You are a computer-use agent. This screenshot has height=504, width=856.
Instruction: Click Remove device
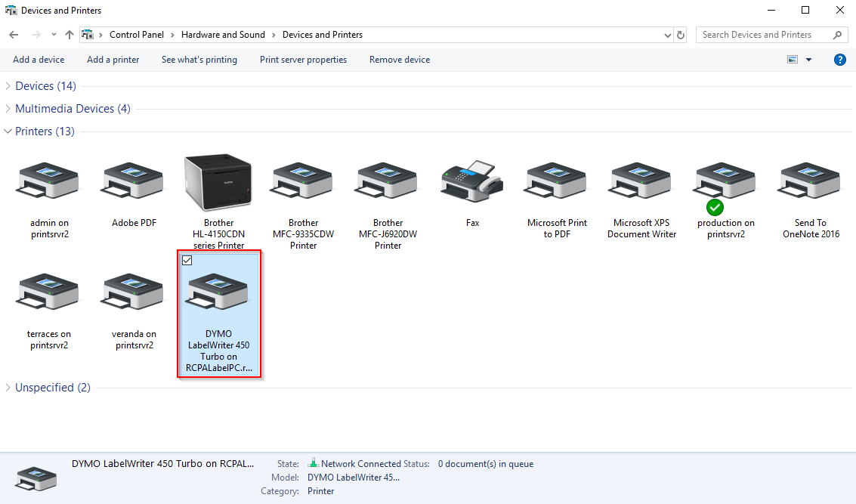pyautogui.click(x=400, y=60)
